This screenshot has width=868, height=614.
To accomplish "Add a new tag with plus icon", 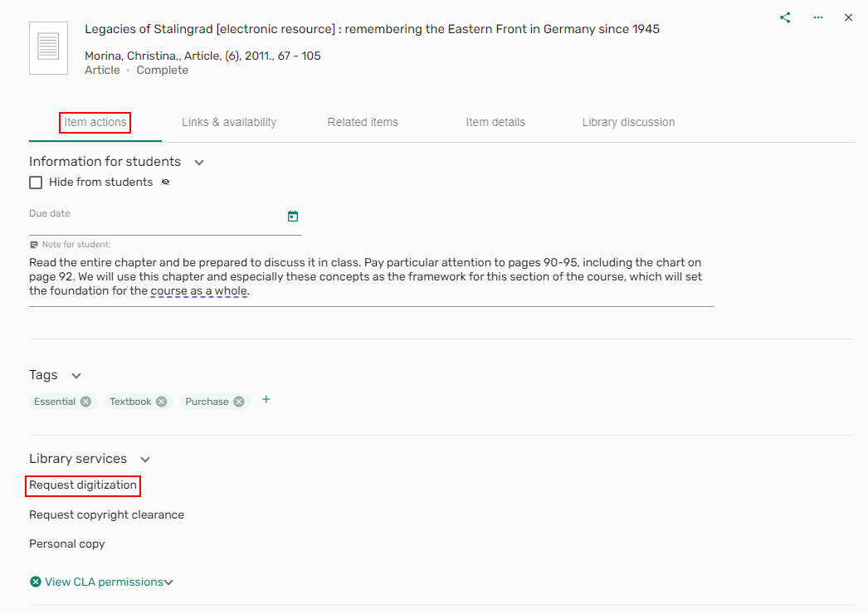I will click(x=266, y=400).
